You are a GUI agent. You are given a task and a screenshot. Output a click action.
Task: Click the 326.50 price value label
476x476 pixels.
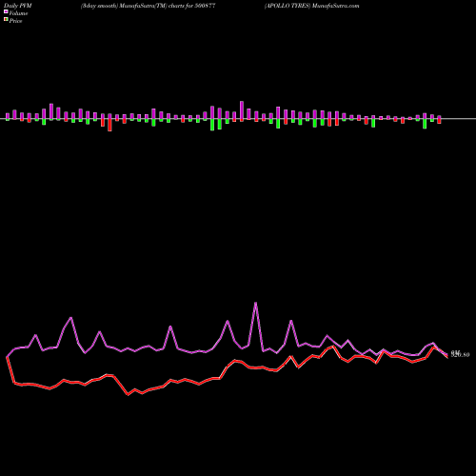point(460,354)
